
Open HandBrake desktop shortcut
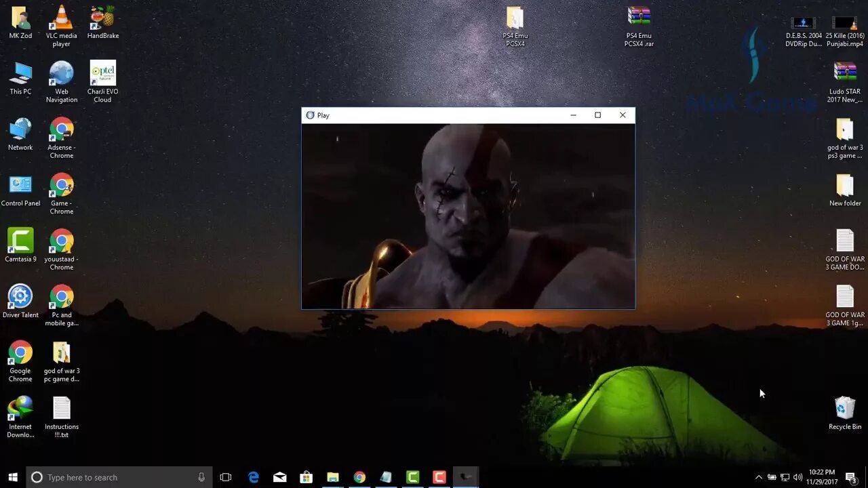103,23
